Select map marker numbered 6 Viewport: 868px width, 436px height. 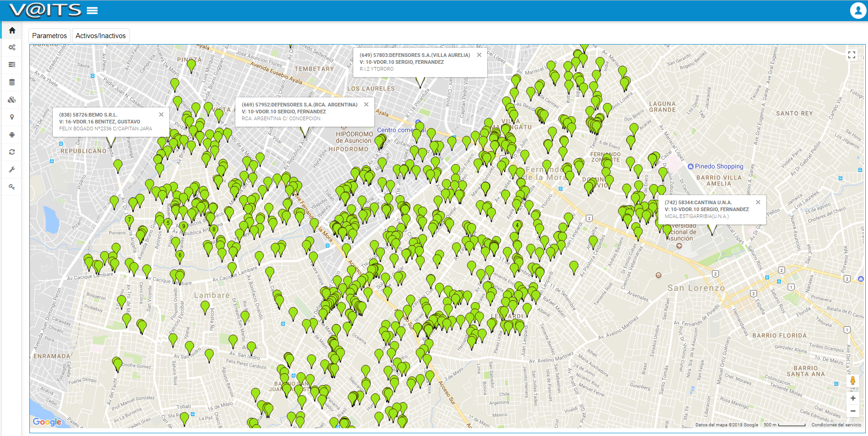click(x=180, y=257)
